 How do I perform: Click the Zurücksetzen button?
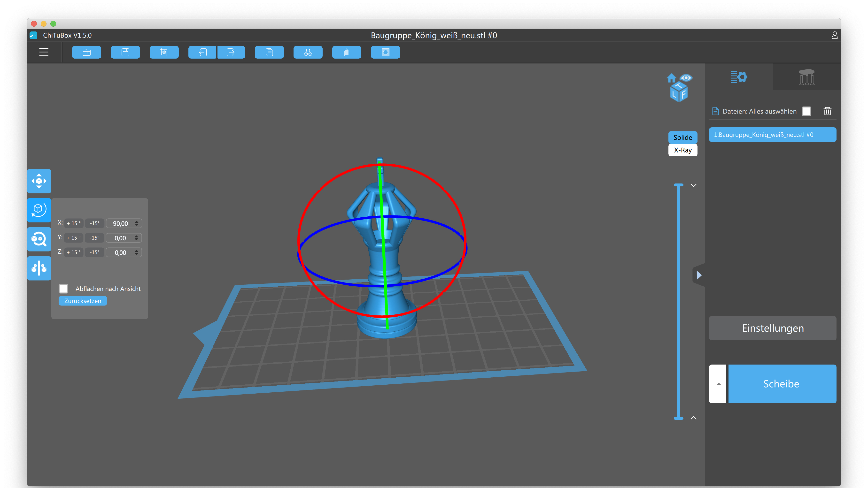point(83,301)
